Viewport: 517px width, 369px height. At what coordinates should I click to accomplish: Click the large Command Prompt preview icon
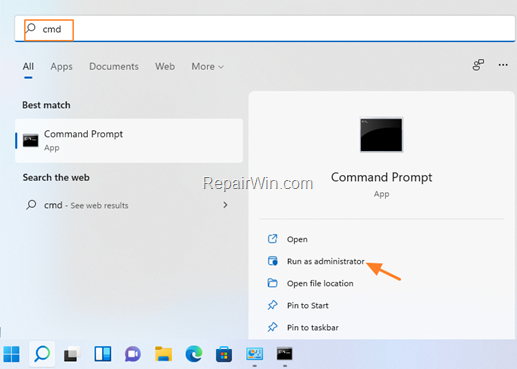pos(381,134)
